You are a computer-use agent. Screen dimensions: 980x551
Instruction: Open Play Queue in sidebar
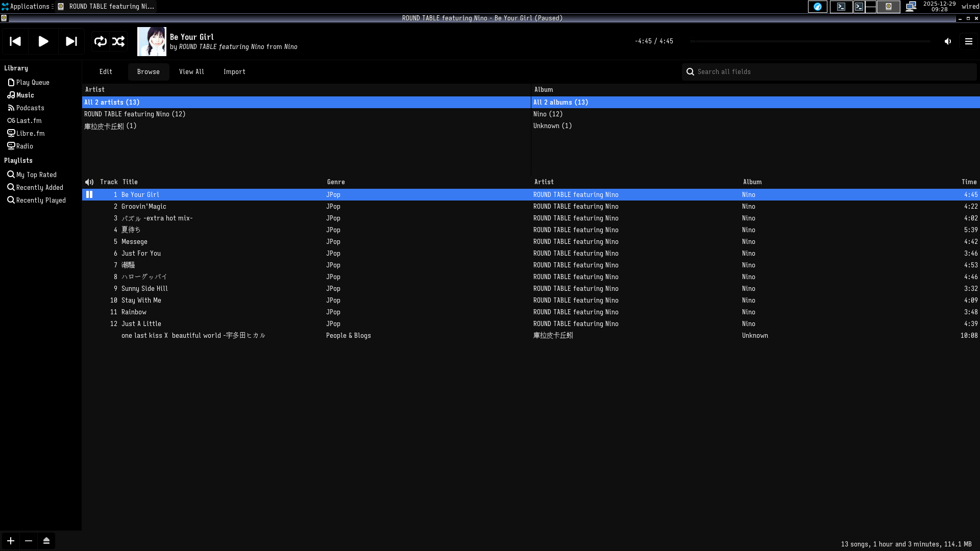pos(33,83)
